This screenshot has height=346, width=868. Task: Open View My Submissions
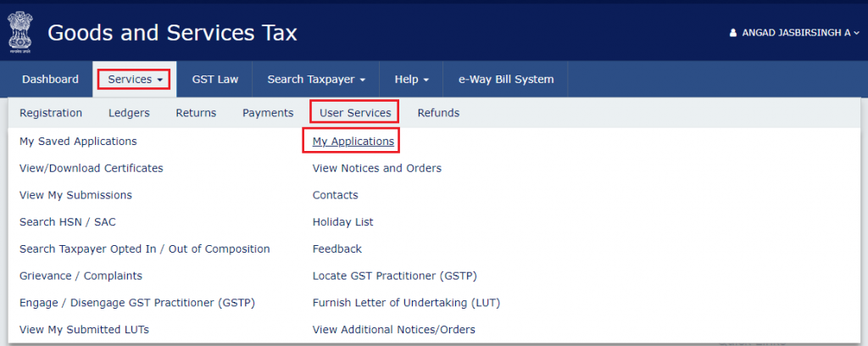tap(75, 195)
